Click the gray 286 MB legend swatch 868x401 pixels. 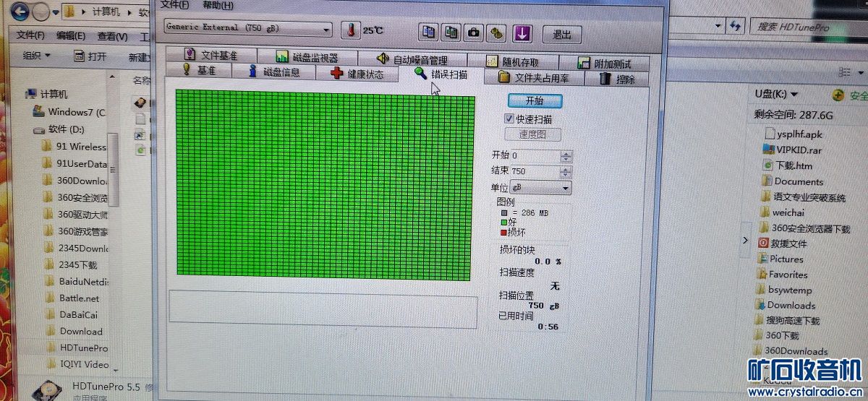point(504,213)
